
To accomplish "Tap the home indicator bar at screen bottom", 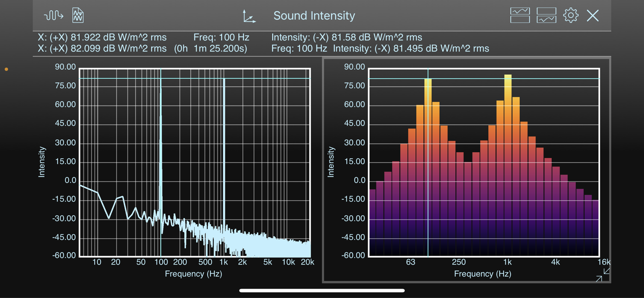I will [322, 290].
